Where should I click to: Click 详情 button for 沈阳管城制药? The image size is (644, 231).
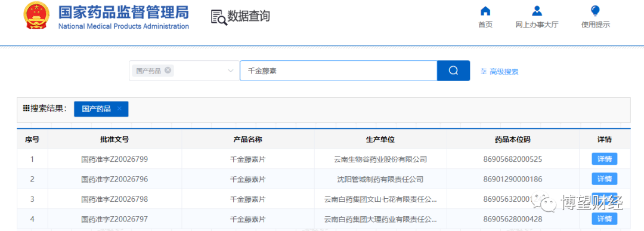604,179
